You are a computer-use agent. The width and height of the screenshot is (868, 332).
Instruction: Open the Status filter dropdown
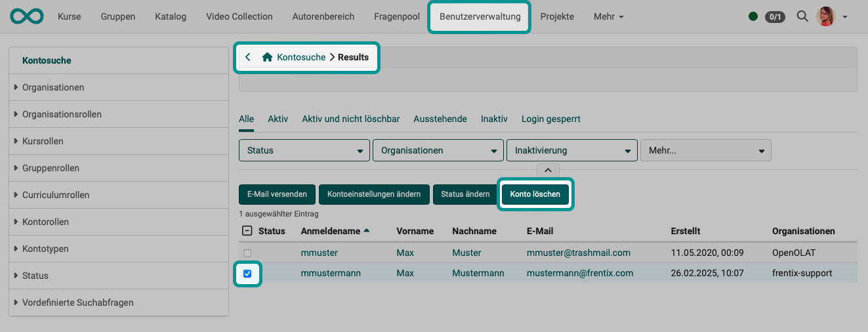pyautogui.click(x=304, y=150)
